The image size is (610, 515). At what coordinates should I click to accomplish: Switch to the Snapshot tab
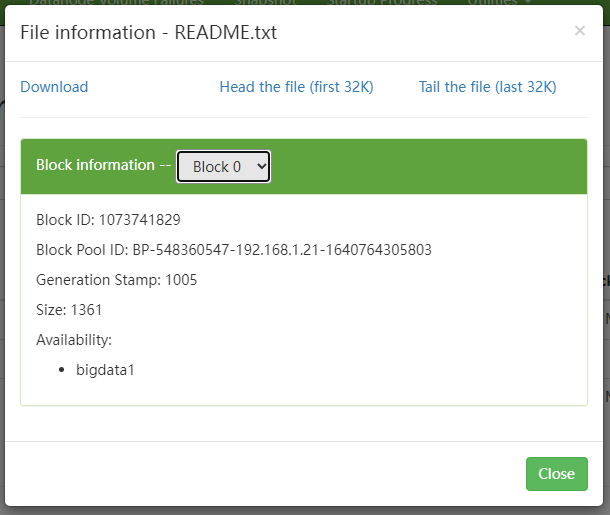pos(266,2)
